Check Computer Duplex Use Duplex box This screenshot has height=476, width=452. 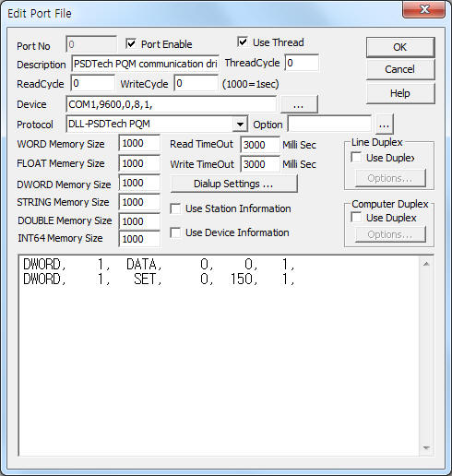tap(356, 218)
